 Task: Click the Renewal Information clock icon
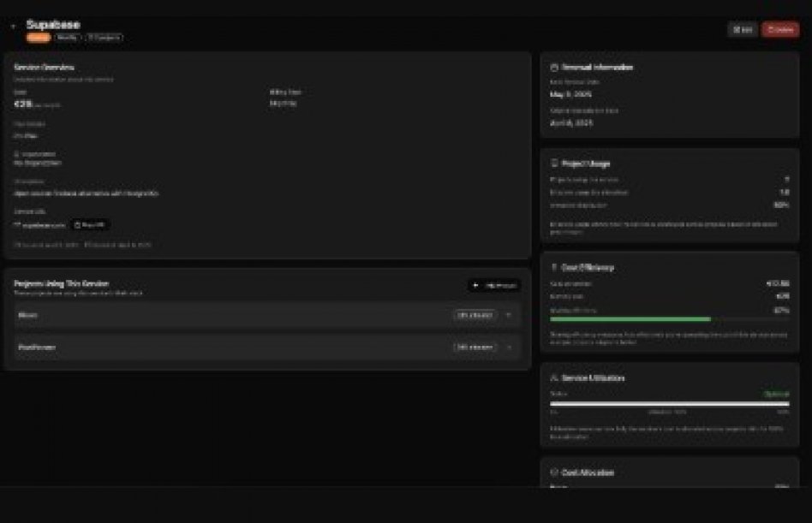point(554,68)
